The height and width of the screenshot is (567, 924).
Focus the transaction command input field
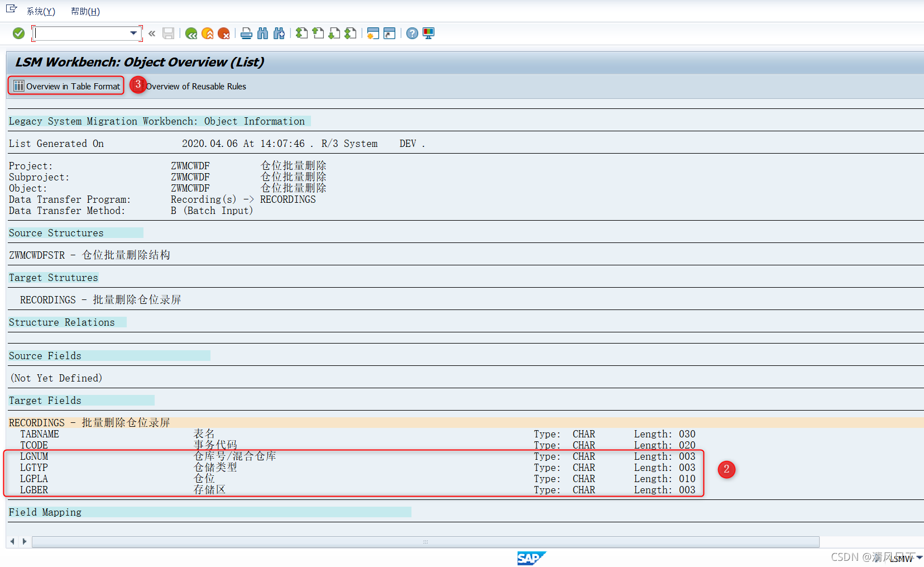[x=82, y=34]
